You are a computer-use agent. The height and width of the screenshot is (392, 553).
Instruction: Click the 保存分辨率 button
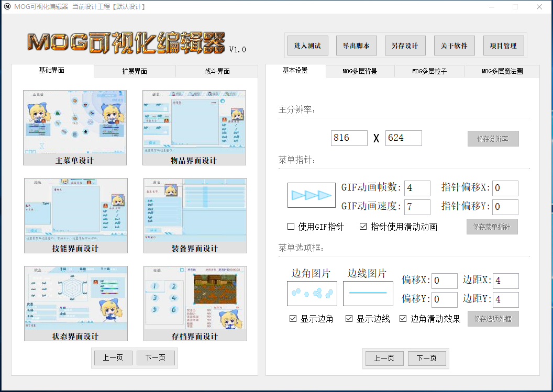(x=493, y=139)
